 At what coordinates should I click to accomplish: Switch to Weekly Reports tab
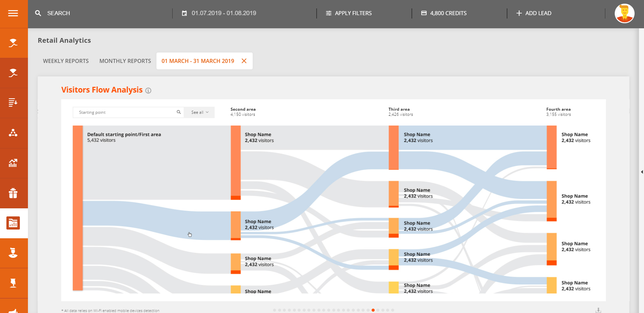[66, 61]
